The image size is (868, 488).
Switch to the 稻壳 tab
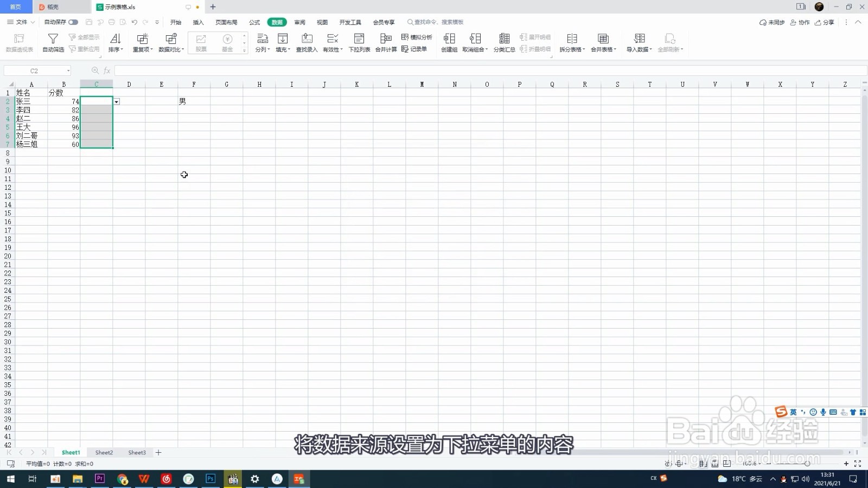point(61,7)
